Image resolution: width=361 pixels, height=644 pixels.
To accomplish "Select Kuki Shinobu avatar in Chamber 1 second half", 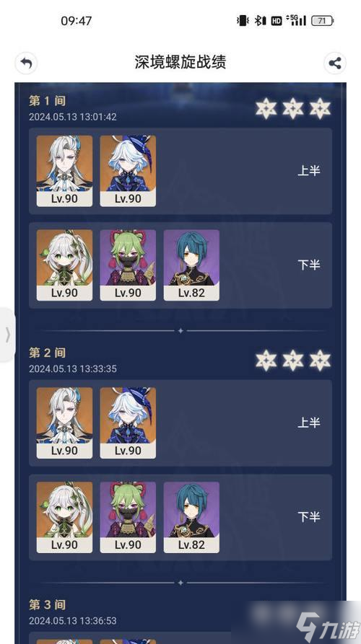I will (x=128, y=265).
